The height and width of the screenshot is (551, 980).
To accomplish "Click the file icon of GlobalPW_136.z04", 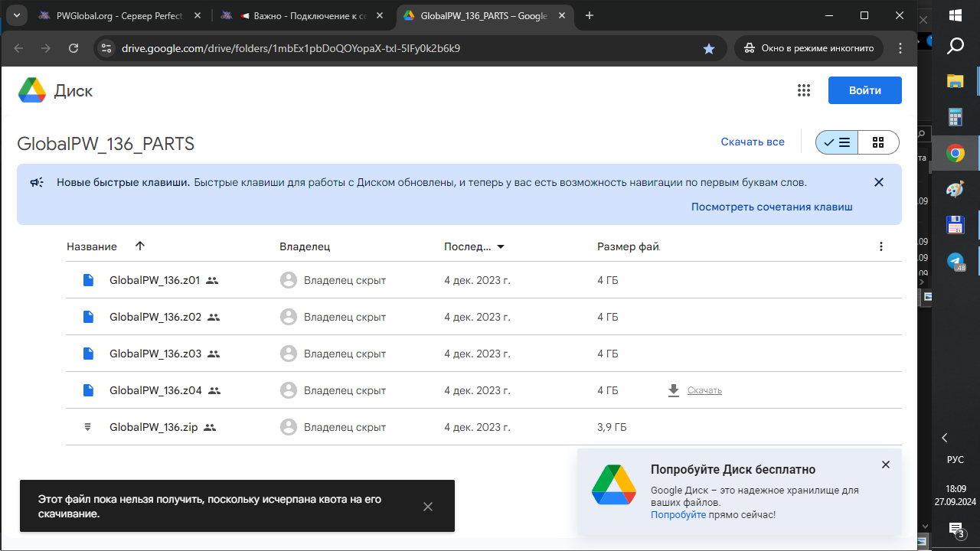I will [x=88, y=390].
